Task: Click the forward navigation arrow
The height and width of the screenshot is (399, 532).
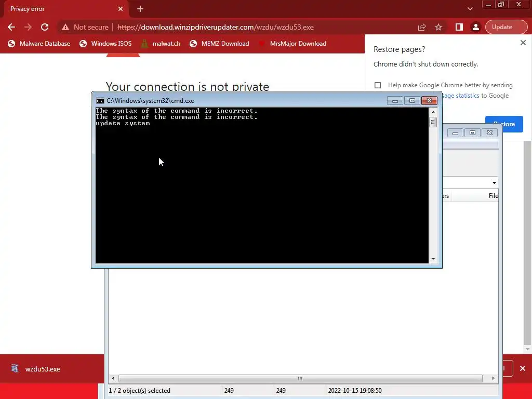Action: click(x=28, y=27)
